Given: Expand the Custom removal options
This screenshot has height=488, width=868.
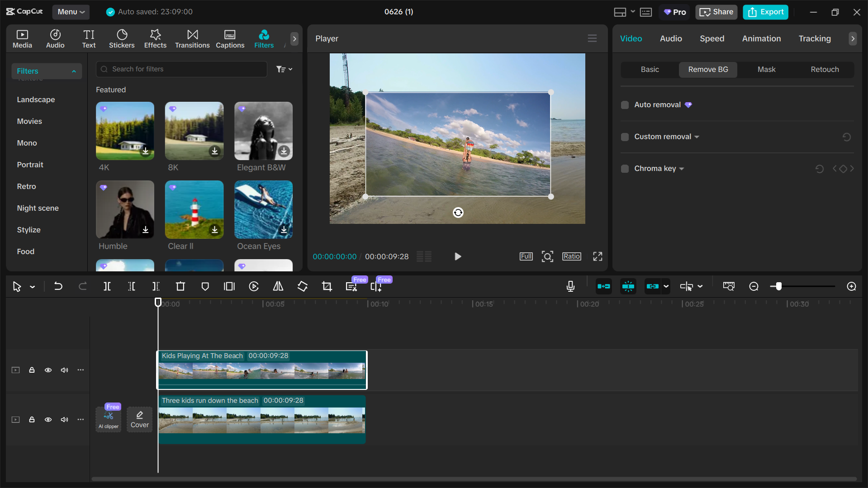Looking at the screenshot, I should 697,137.
